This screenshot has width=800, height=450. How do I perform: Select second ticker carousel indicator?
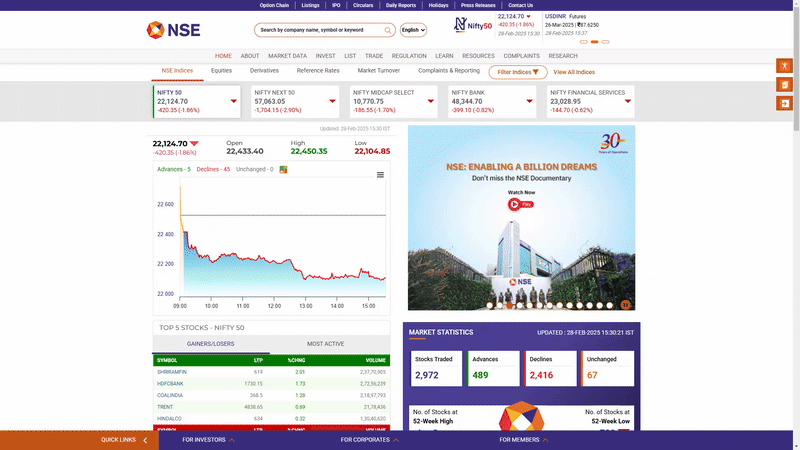(594, 42)
